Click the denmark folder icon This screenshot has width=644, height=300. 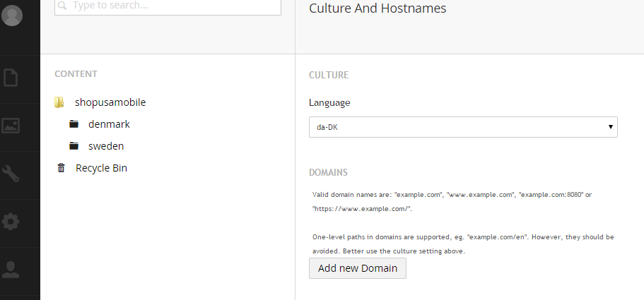point(74,124)
